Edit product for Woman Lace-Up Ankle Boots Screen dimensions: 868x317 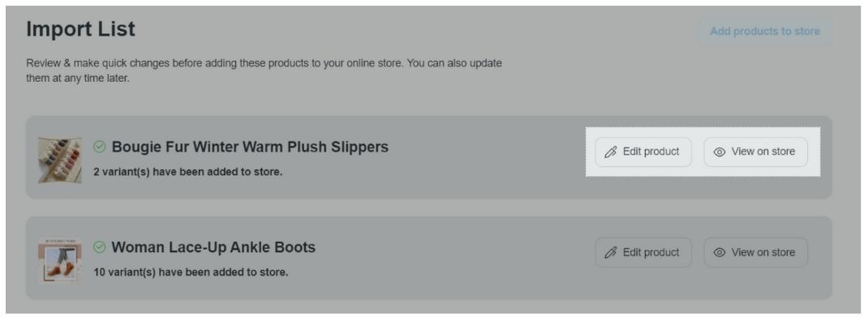643,253
